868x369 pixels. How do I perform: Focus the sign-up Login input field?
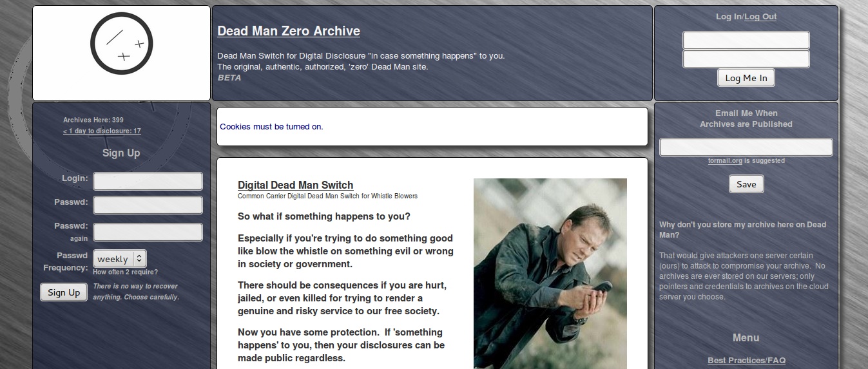[148, 181]
